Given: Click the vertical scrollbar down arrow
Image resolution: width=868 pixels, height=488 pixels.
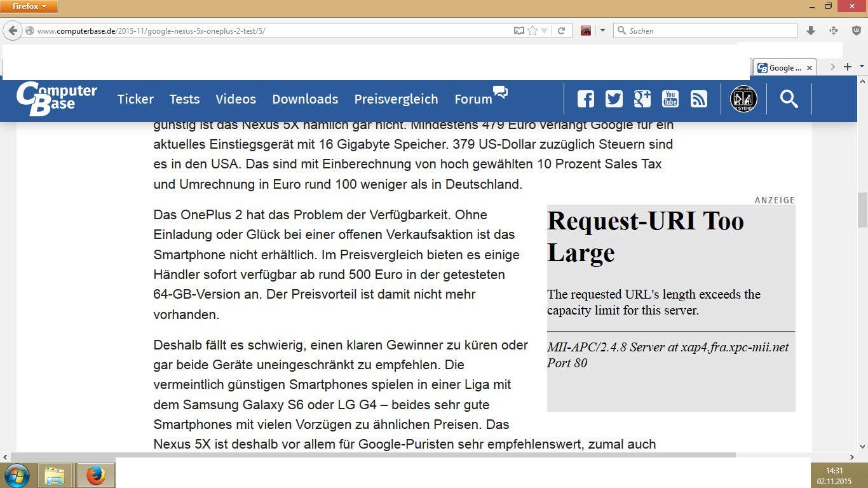Looking at the screenshot, I should coord(862,447).
